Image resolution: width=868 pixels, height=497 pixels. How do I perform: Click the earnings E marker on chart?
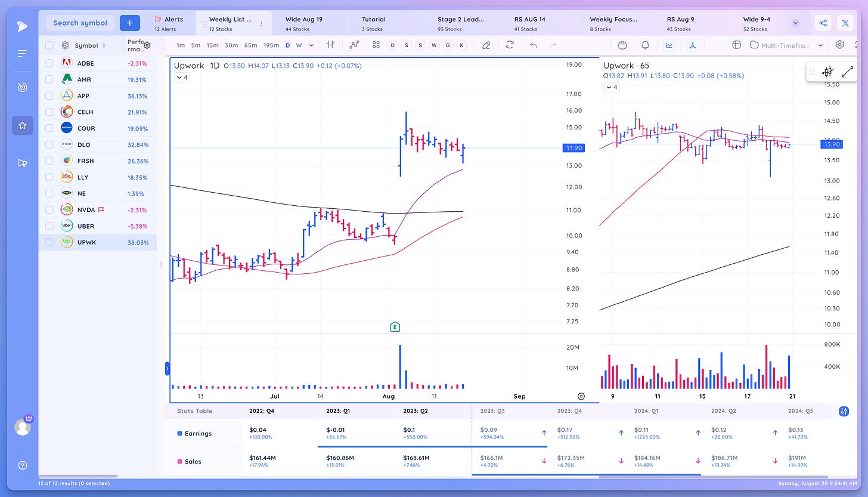(x=395, y=326)
